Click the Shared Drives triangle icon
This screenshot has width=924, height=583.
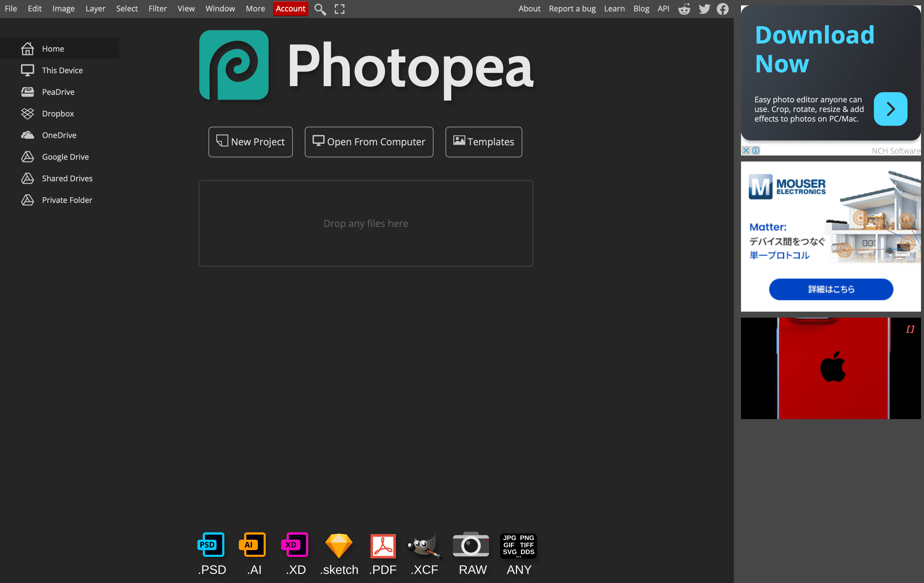click(27, 178)
